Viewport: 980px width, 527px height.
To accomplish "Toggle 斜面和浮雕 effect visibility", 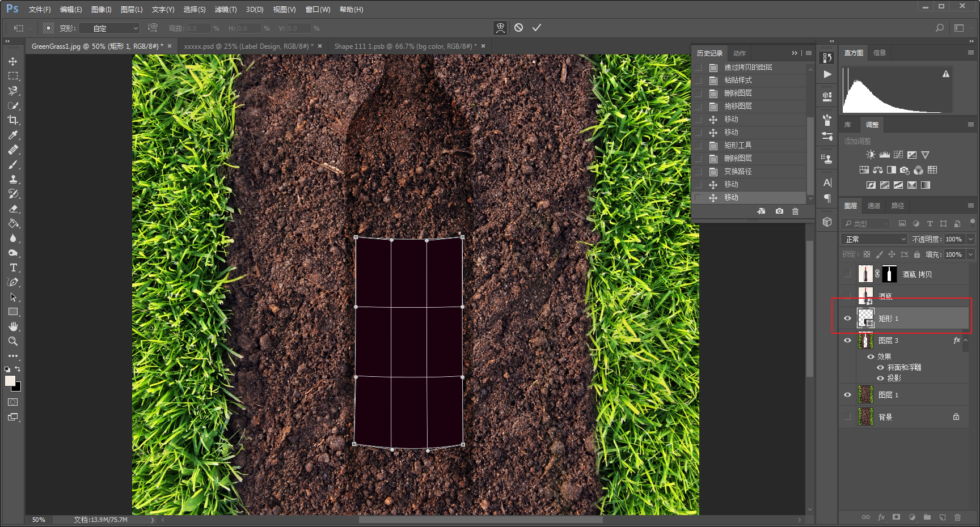I will pos(880,367).
